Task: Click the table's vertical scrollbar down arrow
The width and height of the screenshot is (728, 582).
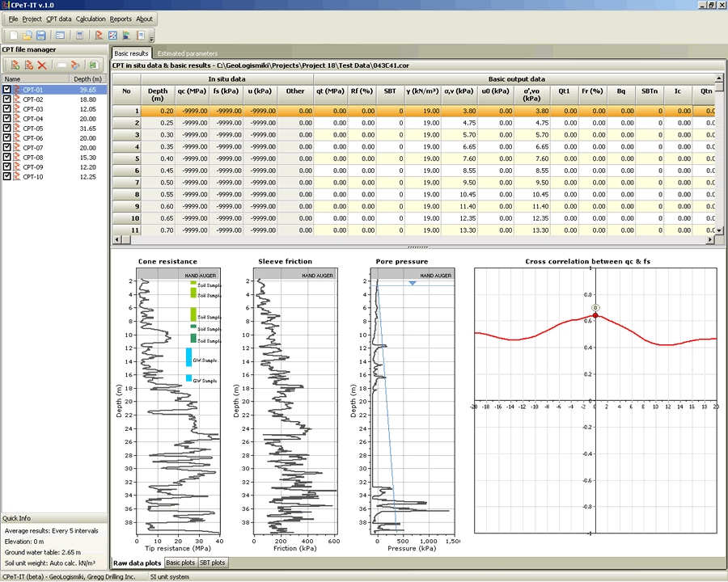Action: click(719, 230)
